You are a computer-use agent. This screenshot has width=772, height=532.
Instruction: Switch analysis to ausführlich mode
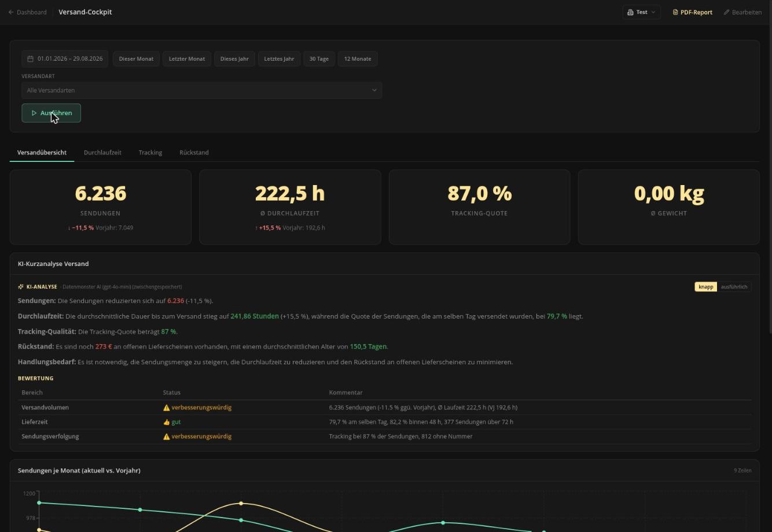pos(734,287)
